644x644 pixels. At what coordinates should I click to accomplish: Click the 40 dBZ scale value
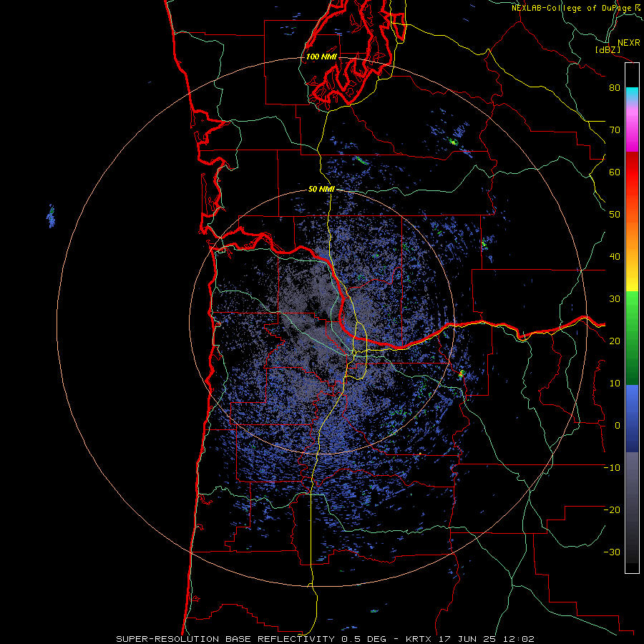point(615,257)
